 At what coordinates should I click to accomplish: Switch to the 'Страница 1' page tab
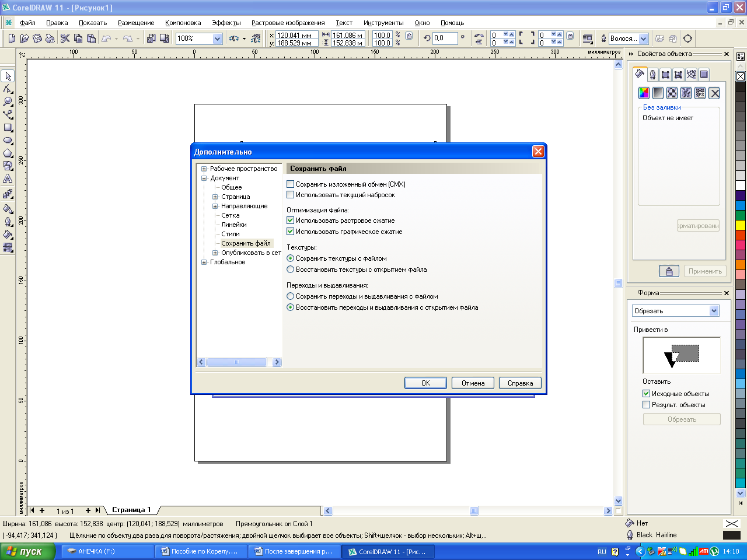click(x=131, y=510)
